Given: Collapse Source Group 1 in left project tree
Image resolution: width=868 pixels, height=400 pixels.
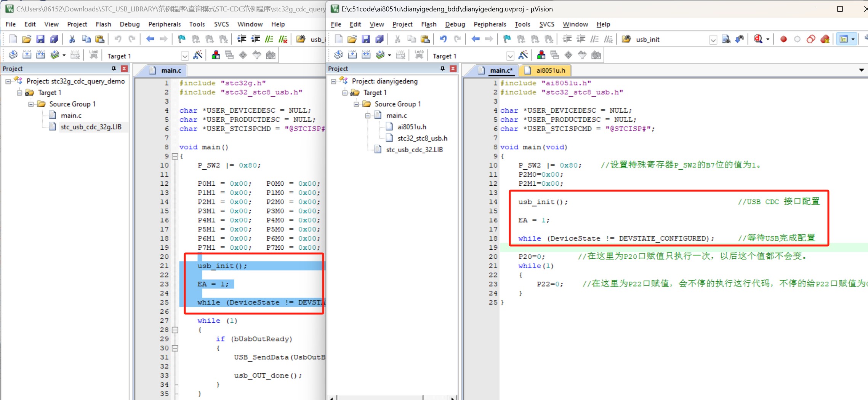Looking at the screenshot, I should tap(31, 104).
